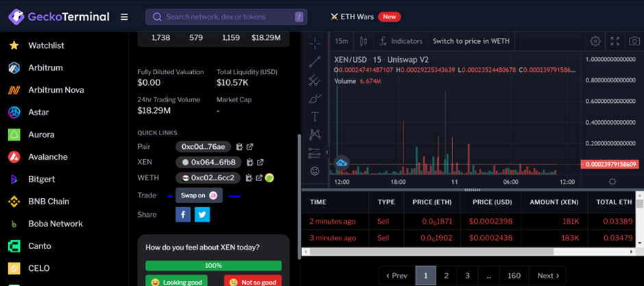This screenshot has width=644, height=286.
Task: Select the patterns drawing tool
Action: point(315,134)
